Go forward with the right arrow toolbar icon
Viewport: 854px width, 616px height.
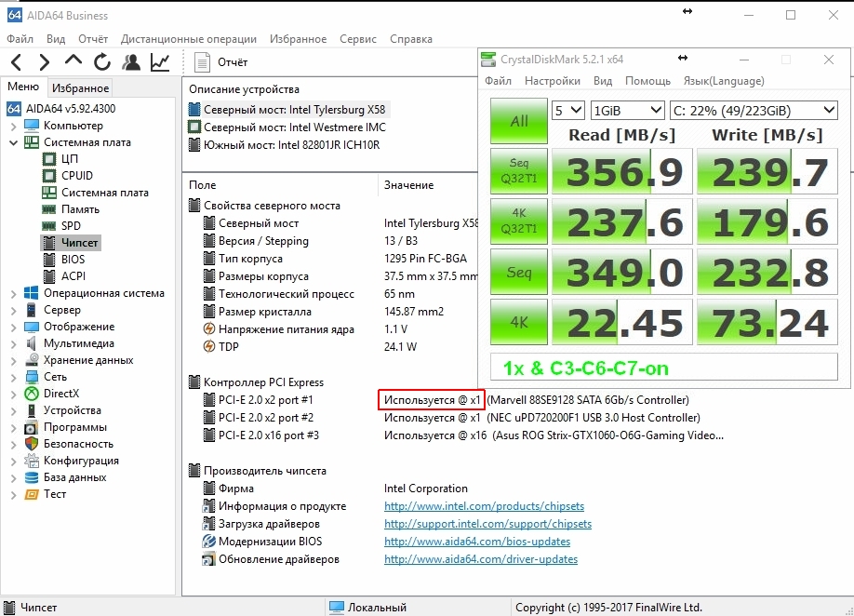tap(44, 62)
